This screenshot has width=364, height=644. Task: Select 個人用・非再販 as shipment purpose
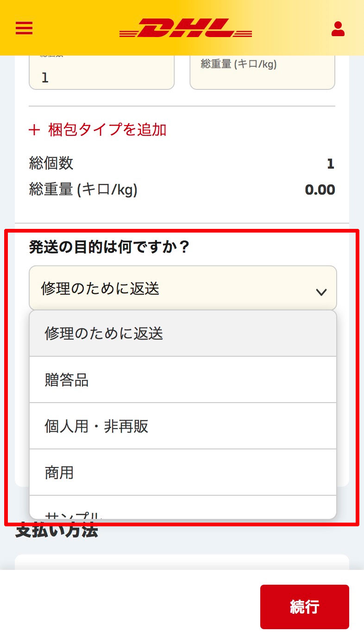coord(182,426)
